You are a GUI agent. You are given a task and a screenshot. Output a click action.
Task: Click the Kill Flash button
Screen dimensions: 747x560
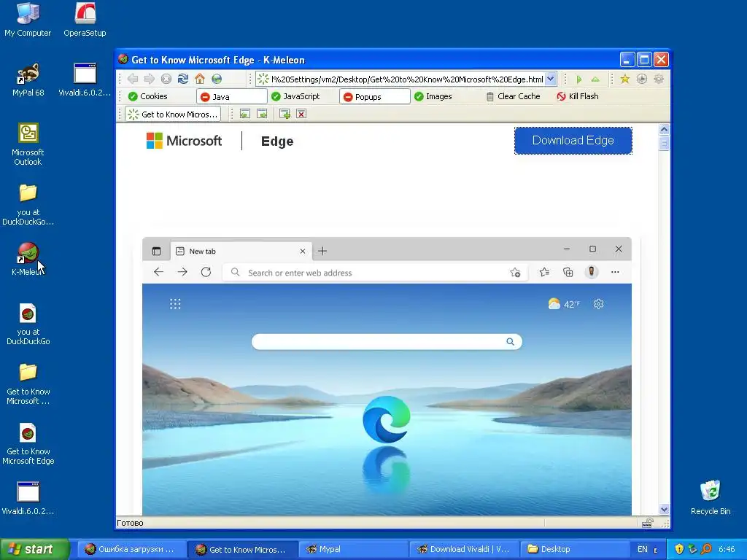coord(578,96)
